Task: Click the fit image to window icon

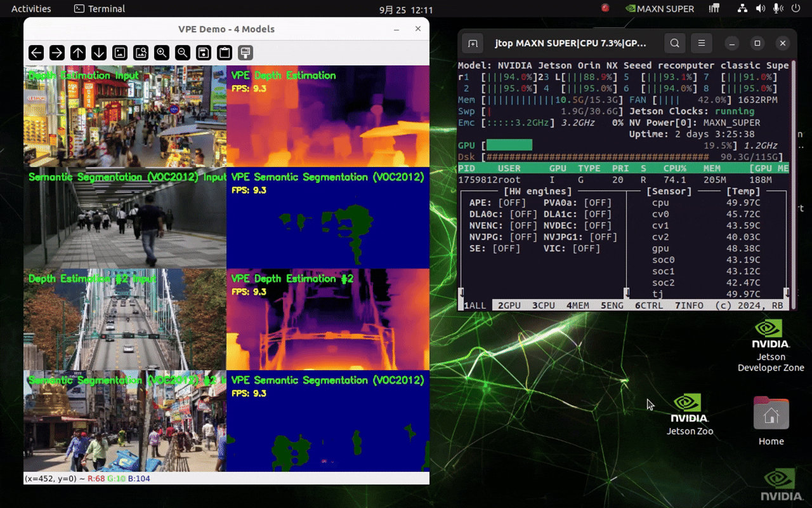Action: 141,53
